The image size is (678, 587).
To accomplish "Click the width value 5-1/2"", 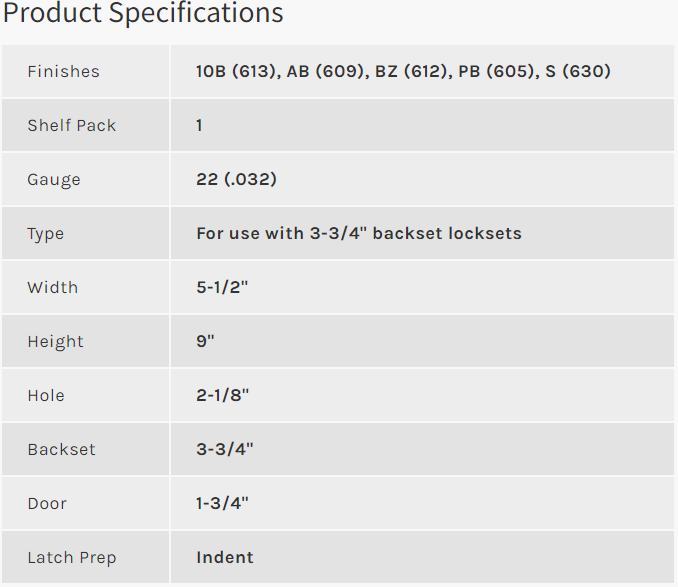I will 222,287.
